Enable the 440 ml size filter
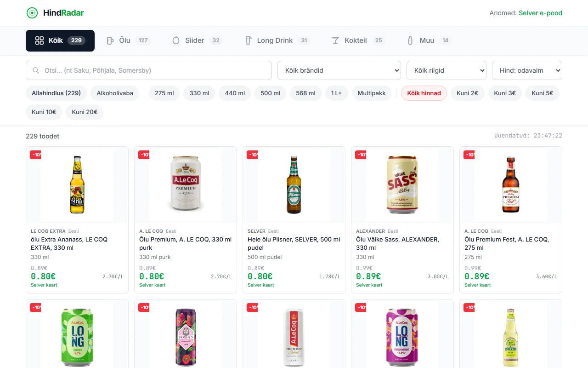 (x=235, y=93)
